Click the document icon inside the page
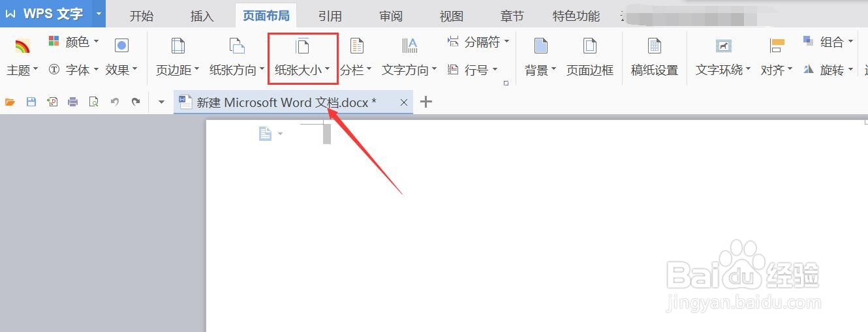 (265, 134)
